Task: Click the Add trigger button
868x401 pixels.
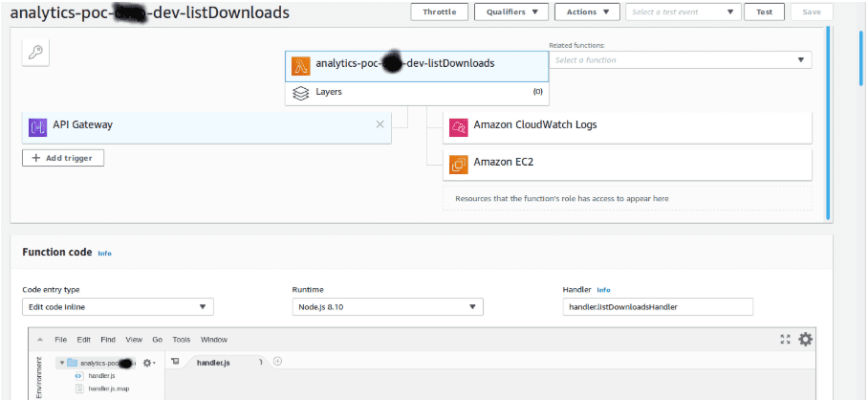Action: pyautogui.click(x=63, y=158)
